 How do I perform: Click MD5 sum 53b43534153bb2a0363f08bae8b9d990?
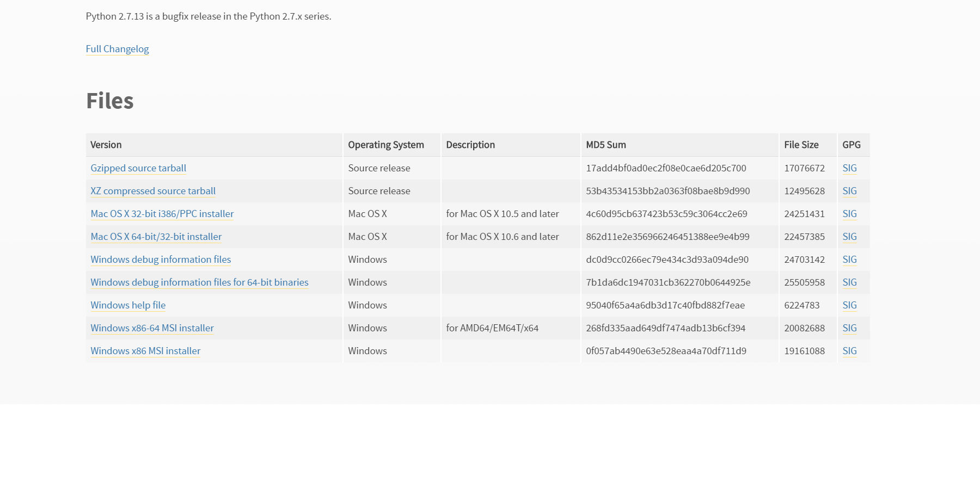(x=668, y=191)
